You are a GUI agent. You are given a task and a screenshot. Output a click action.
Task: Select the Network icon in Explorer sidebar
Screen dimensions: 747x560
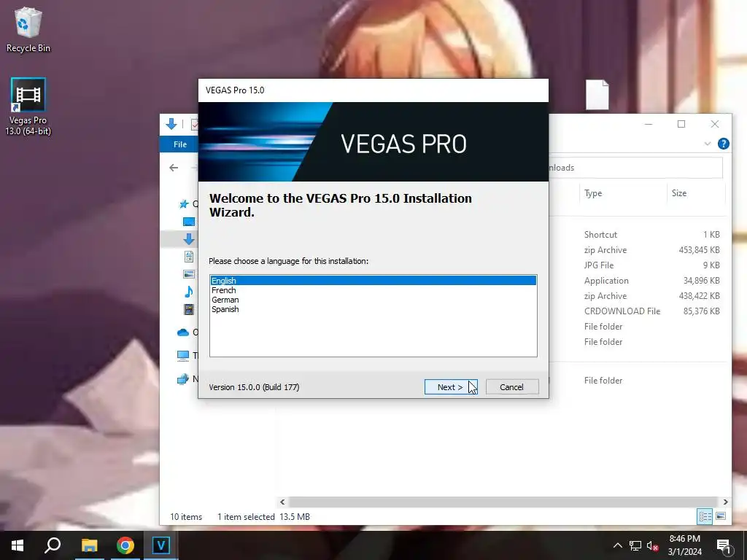point(183,379)
